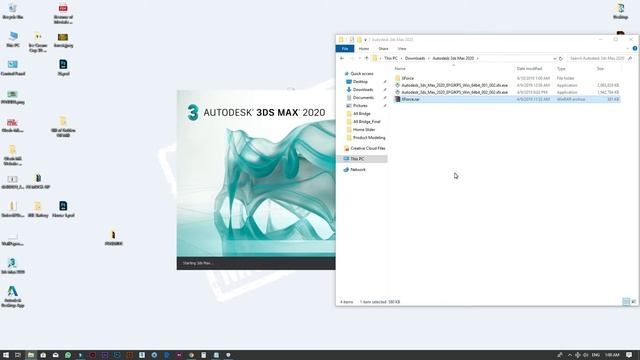Open the address bar history dropdown
640x360 pixels.
point(554,58)
